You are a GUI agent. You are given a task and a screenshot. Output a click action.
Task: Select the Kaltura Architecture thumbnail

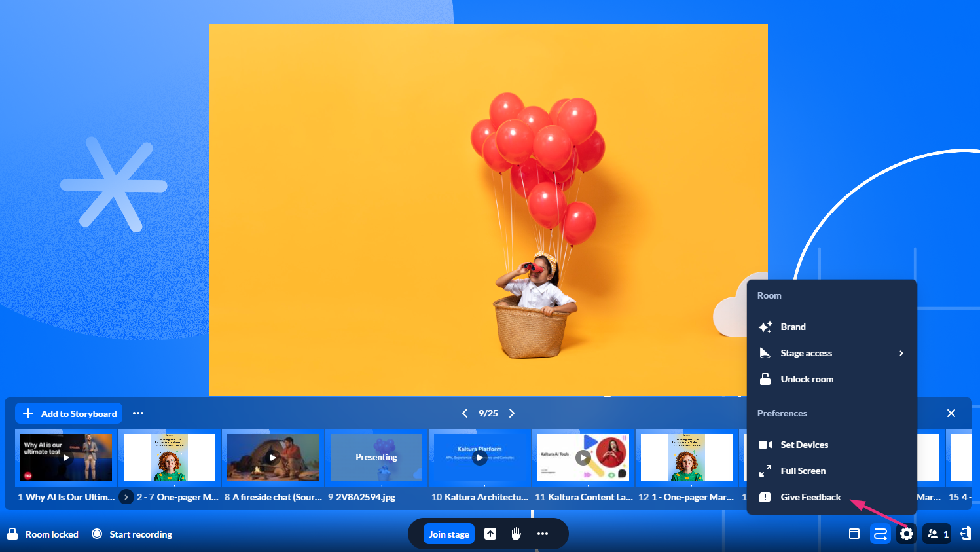click(480, 458)
